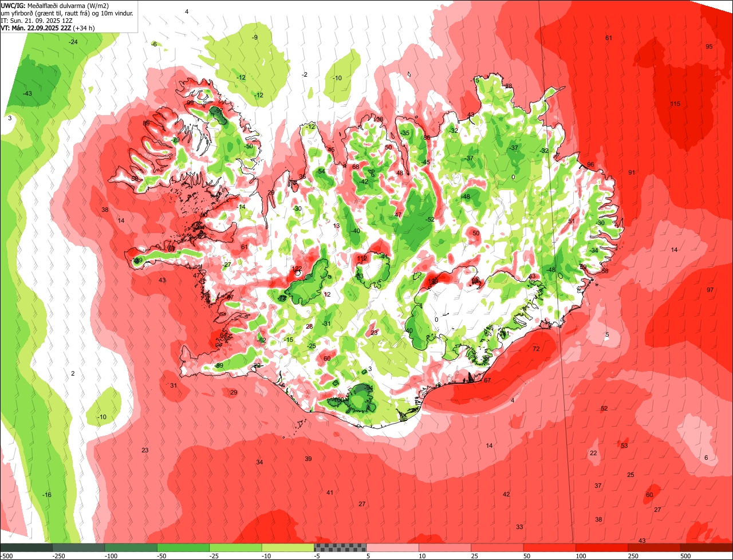This screenshot has height=560, width=733.
Task: Click the 34 value south of Reykjanes
Action: pos(259,462)
